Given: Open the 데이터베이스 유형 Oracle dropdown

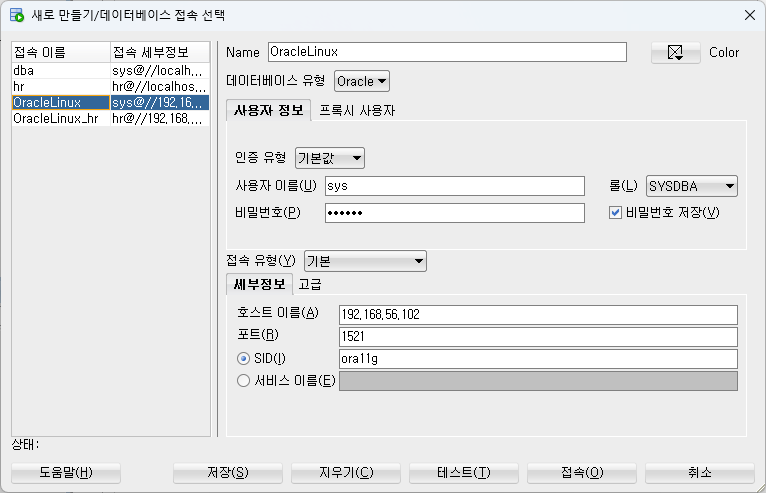Looking at the screenshot, I should [362, 81].
